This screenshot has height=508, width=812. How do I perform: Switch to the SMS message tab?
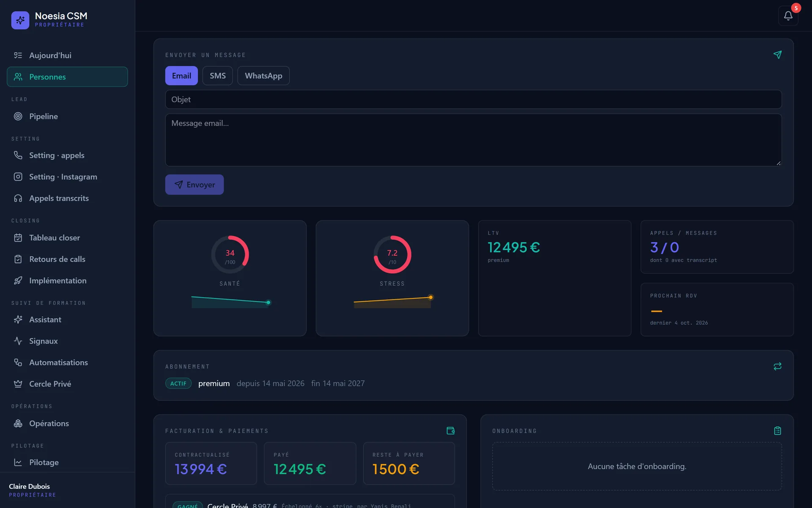217,76
